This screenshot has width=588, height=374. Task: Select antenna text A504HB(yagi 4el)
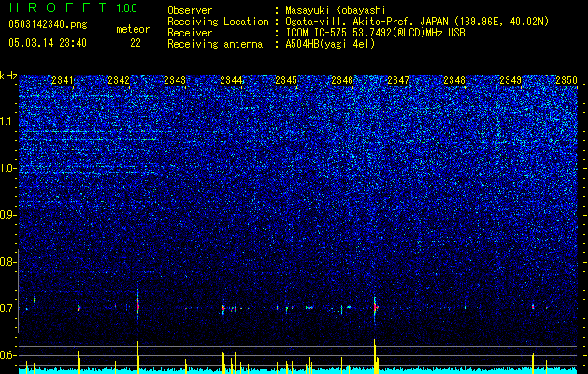click(330, 44)
